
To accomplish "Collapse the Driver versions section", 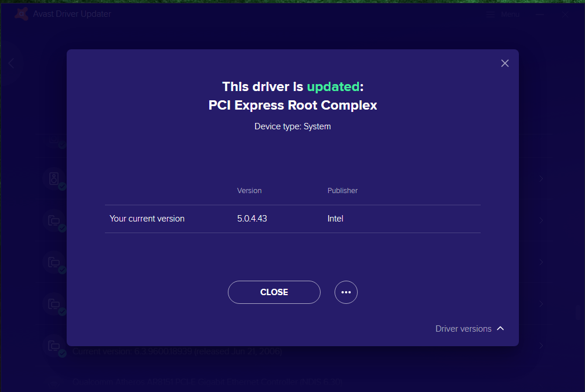I will [x=470, y=329].
